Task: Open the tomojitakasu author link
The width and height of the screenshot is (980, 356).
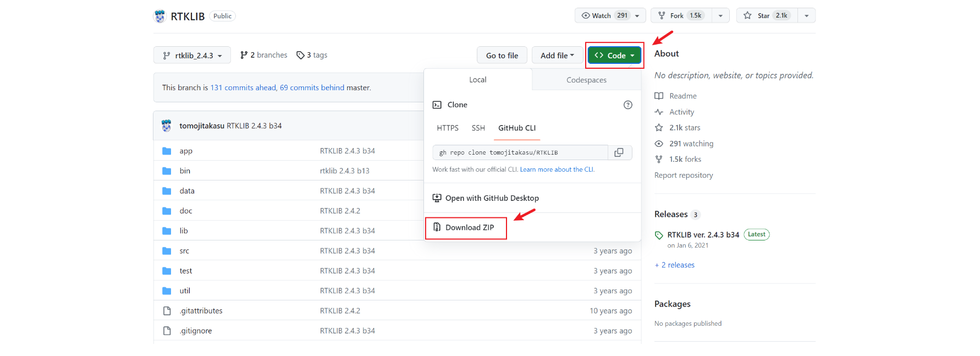Action: coord(202,126)
